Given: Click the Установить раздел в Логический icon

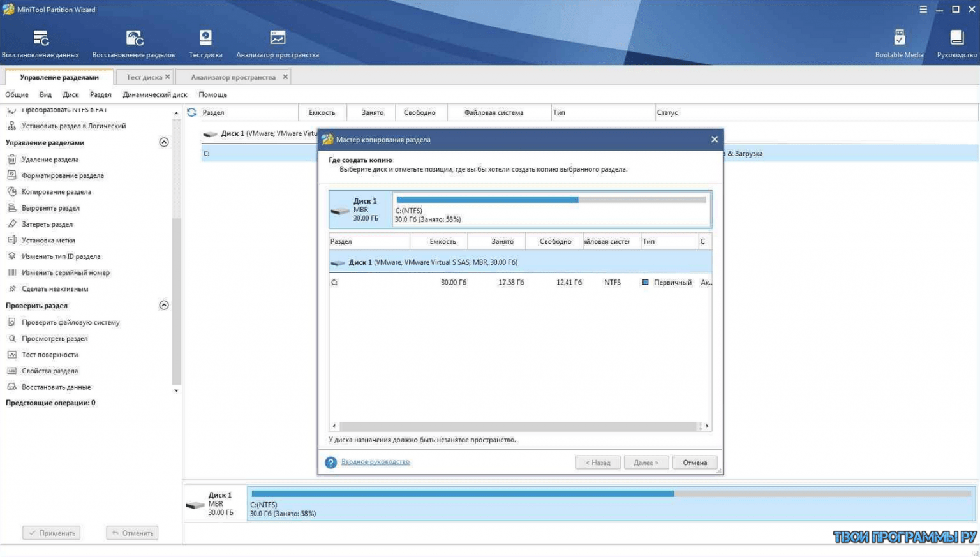Looking at the screenshot, I should pyautogui.click(x=12, y=126).
